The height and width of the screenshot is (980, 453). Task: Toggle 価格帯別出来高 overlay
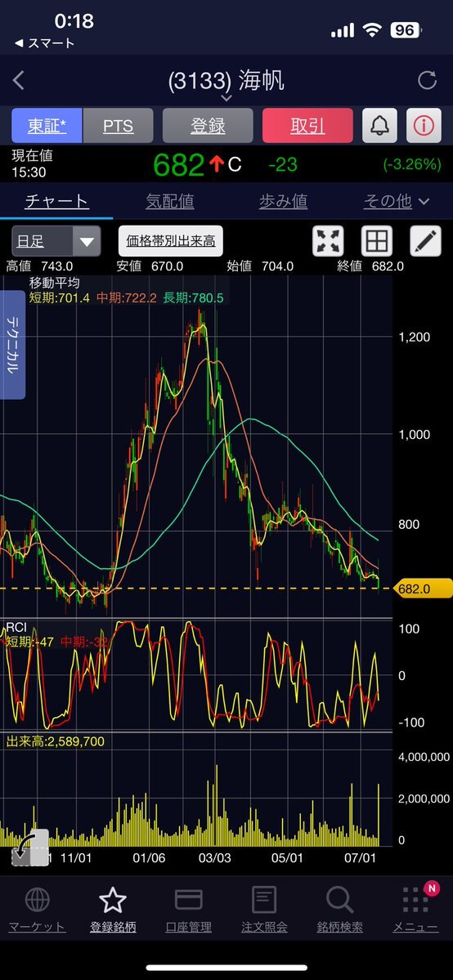click(x=171, y=240)
